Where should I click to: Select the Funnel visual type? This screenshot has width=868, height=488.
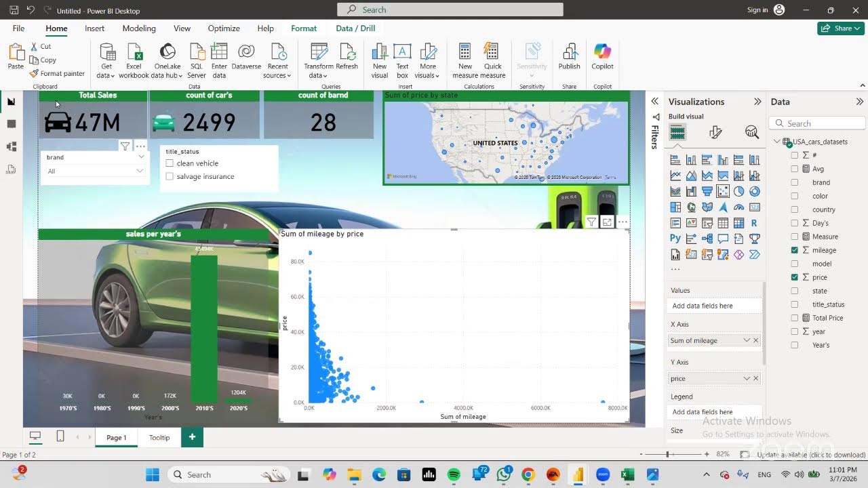pyautogui.click(x=707, y=192)
